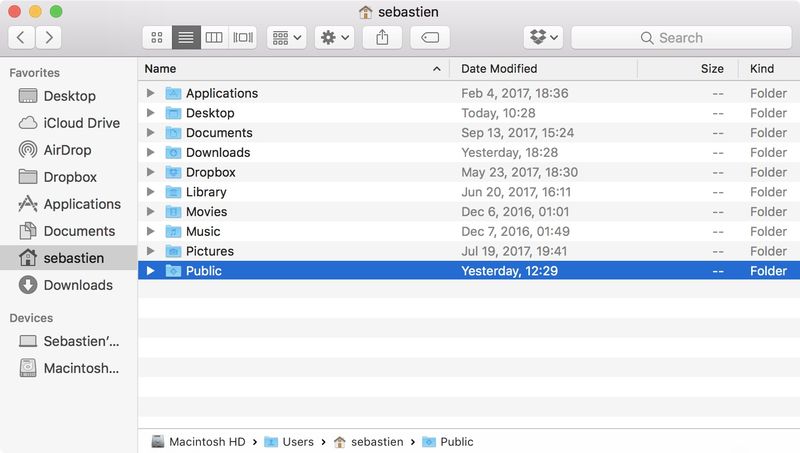Select the Applications folder icon in list
Image resolution: width=800 pixels, height=453 pixels.
click(173, 93)
